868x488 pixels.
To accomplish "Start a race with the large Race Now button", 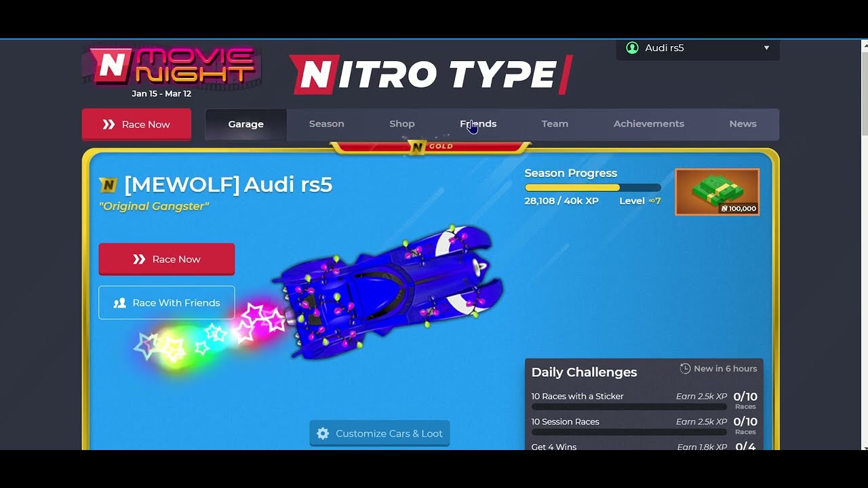I will [x=167, y=260].
